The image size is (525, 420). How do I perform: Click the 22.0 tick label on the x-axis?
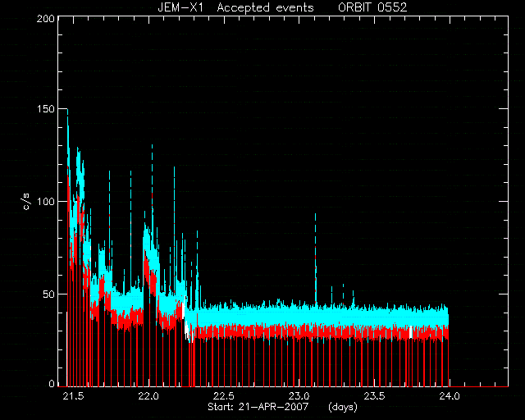[x=148, y=396]
